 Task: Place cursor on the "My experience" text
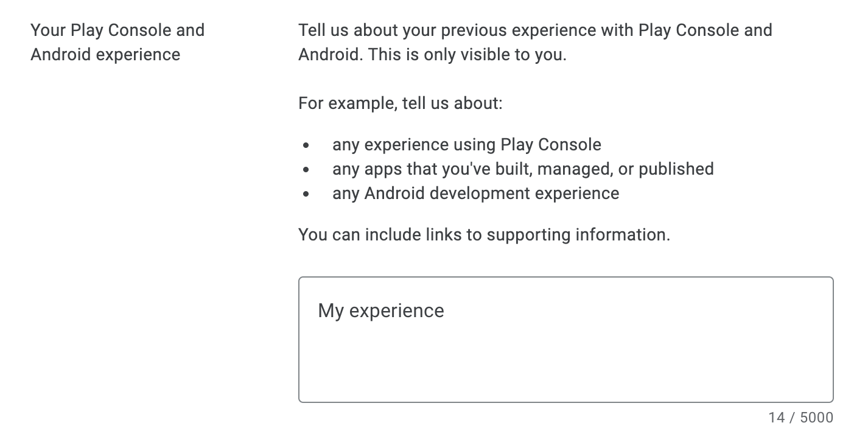381,311
